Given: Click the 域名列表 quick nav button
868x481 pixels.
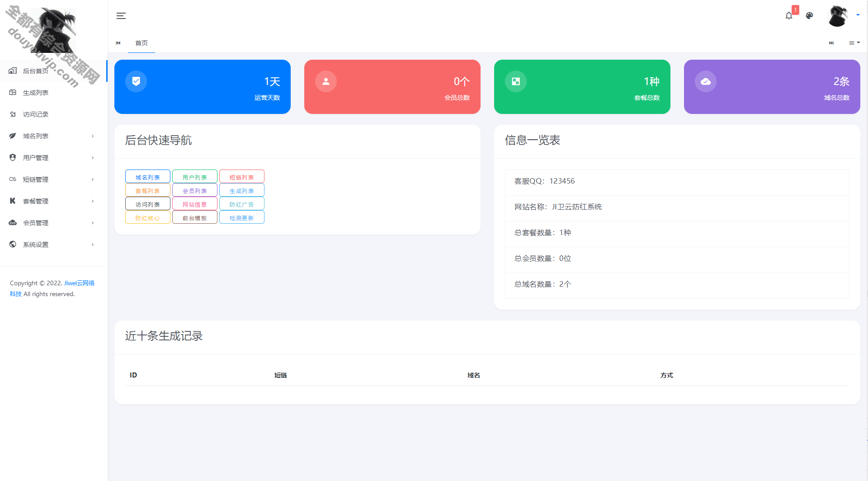Looking at the screenshot, I should coord(148,177).
